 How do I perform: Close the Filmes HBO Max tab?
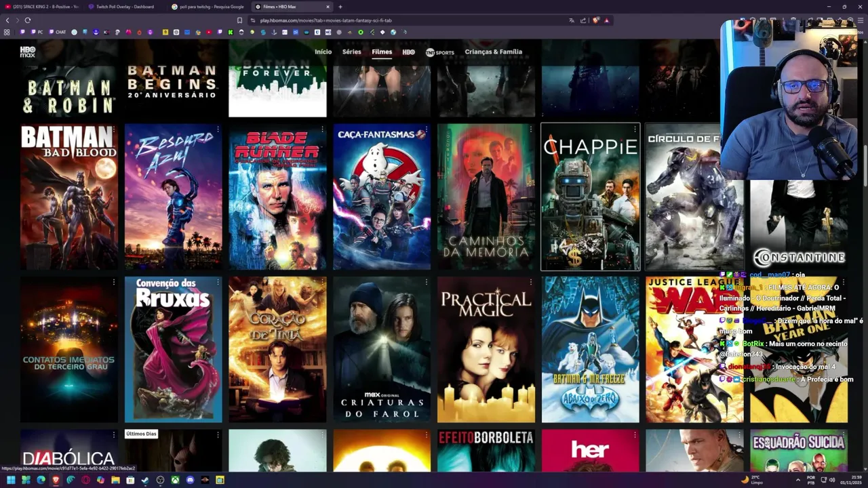click(328, 7)
